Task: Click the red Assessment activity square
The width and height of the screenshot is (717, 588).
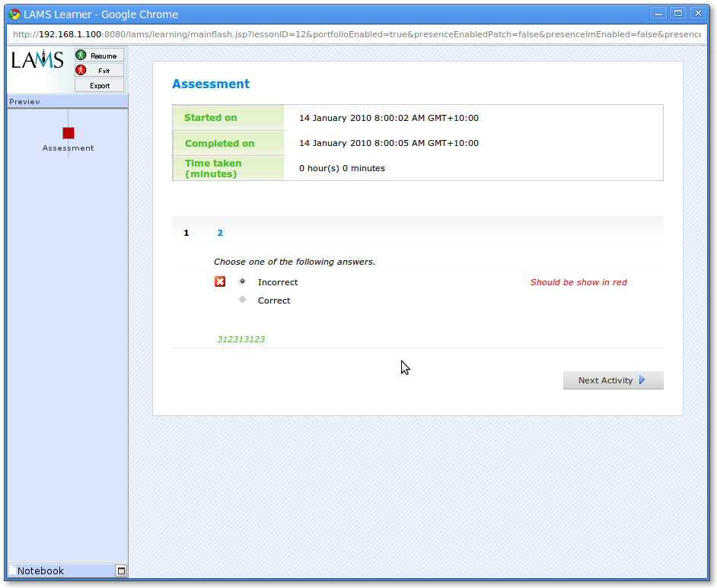Action: 69,133
